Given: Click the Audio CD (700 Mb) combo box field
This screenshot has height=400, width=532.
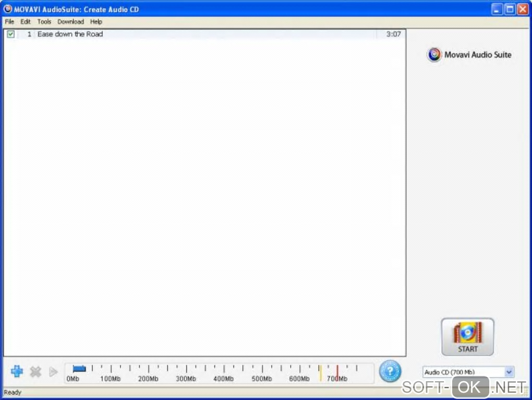Looking at the screenshot, I should point(468,372).
